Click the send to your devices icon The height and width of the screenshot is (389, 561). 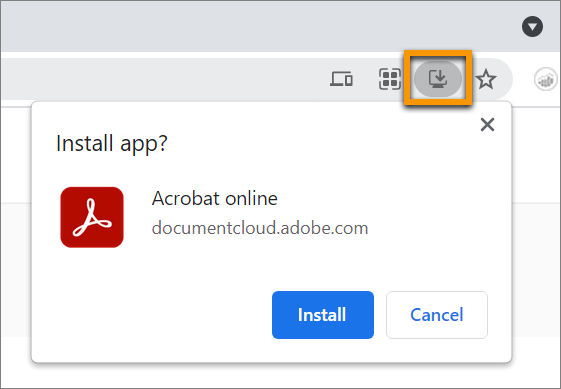(x=341, y=79)
